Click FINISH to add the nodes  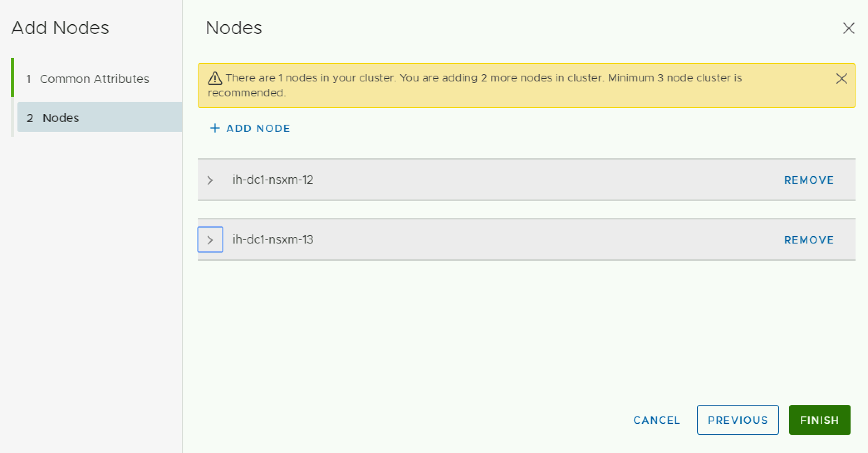pos(819,420)
